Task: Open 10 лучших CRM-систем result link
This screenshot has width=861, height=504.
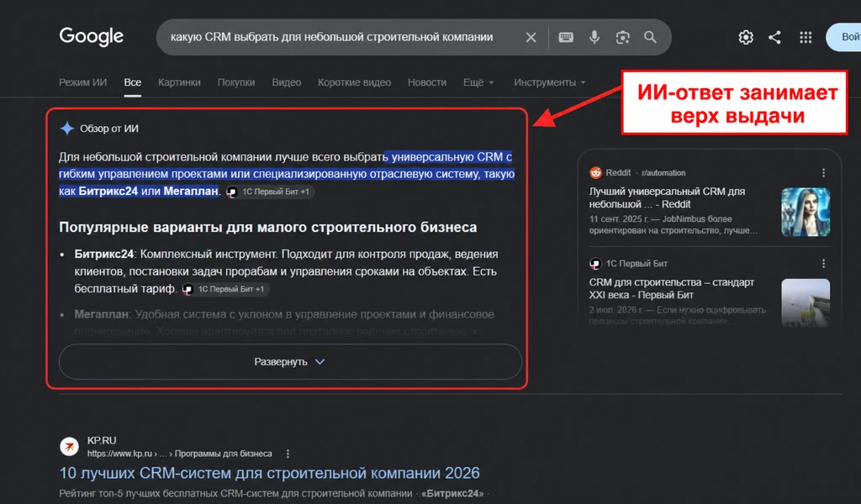Action: pyautogui.click(x=269, y=473)
